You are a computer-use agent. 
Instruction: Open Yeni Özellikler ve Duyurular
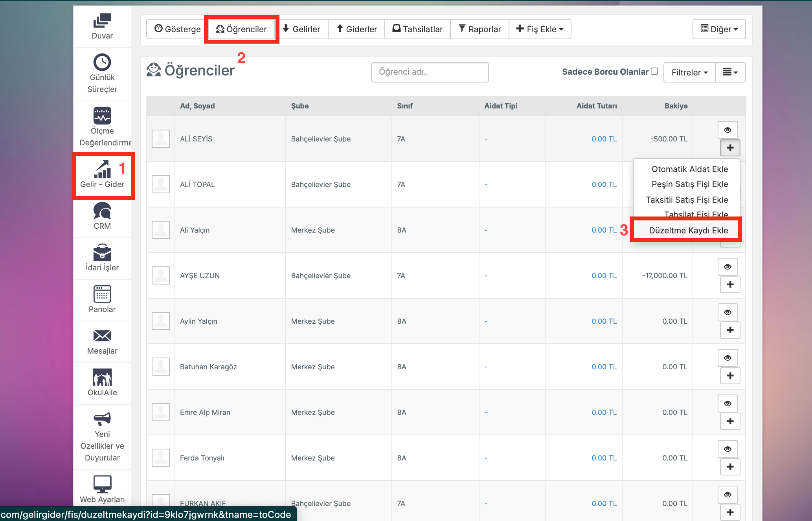(102, 436)
